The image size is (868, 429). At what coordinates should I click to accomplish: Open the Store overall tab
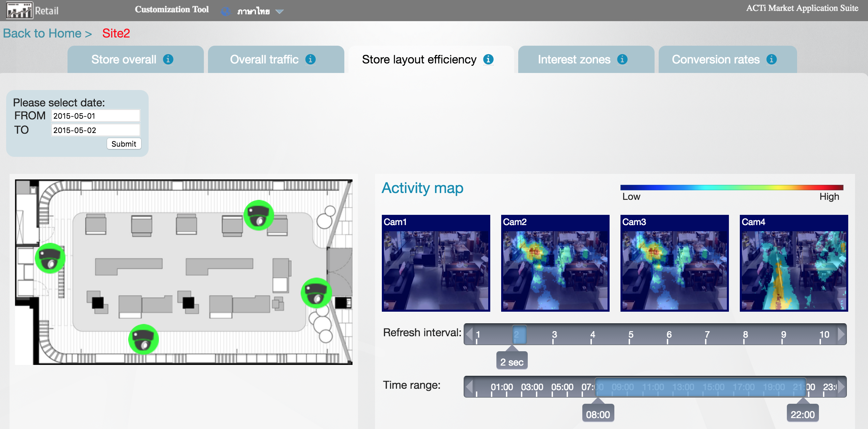[124, 59]
